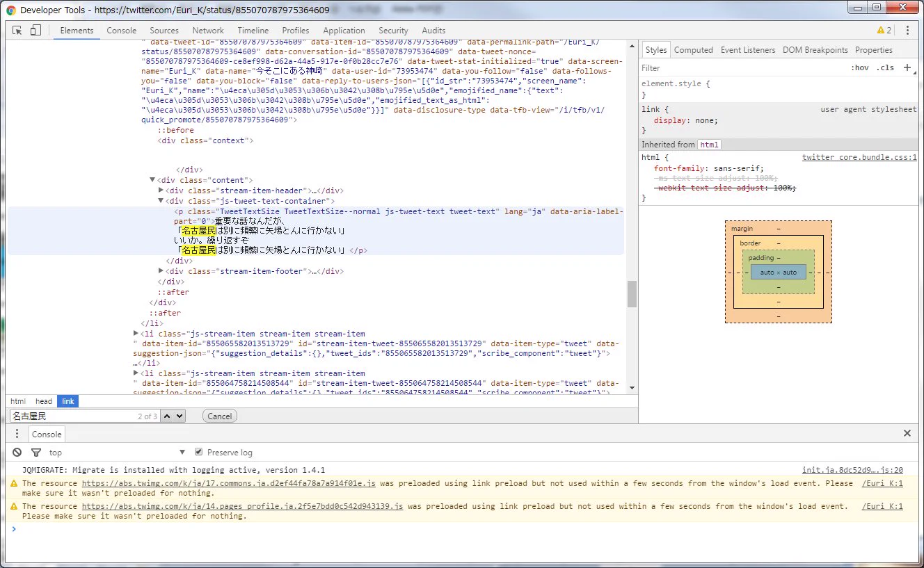
Task: Select the DOM Breakpoints sidebar tab
Action: click(x=815, y=50)
